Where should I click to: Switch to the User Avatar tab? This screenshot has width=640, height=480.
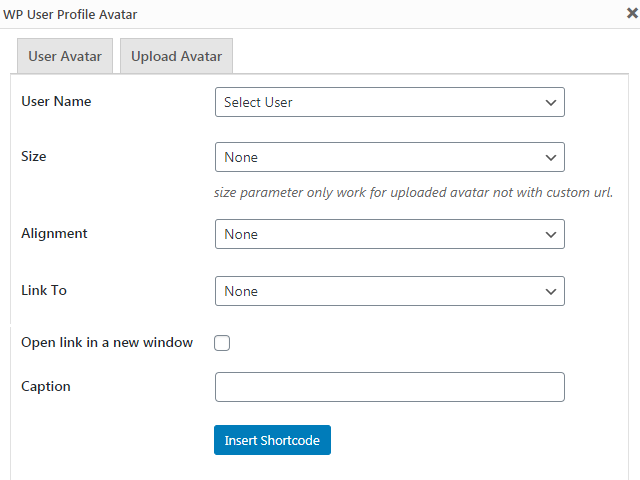pos(65,56)
